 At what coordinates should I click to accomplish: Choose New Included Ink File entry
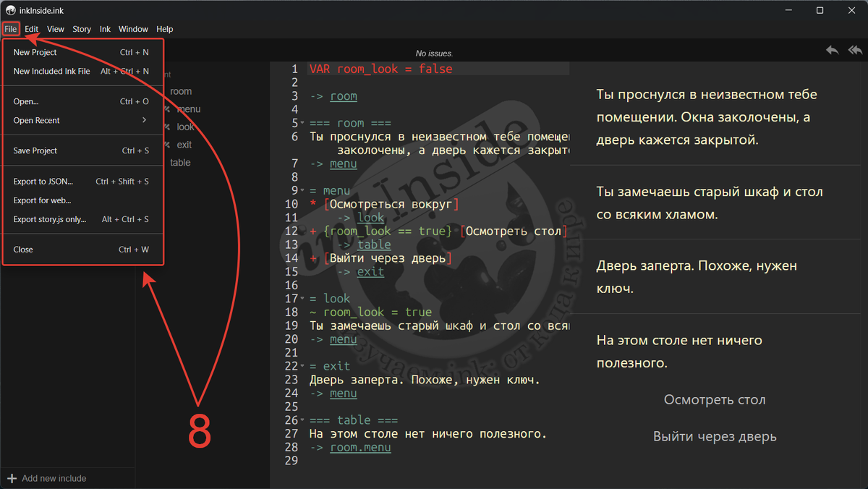[x=83, y=71]
